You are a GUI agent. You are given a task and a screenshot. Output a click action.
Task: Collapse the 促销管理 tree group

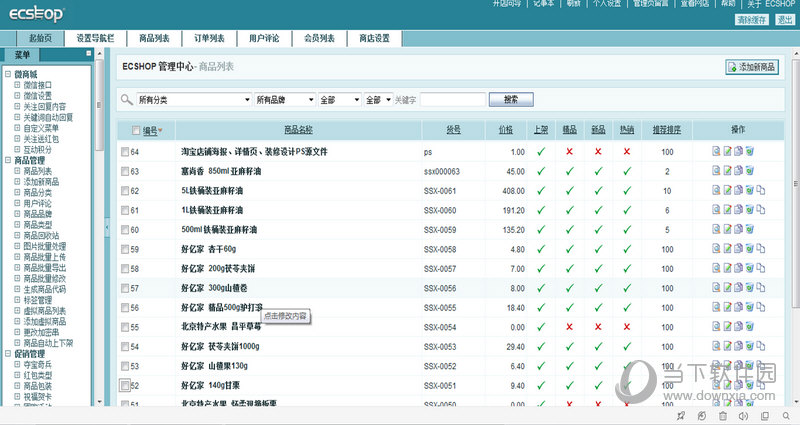[x=8, y=353]
